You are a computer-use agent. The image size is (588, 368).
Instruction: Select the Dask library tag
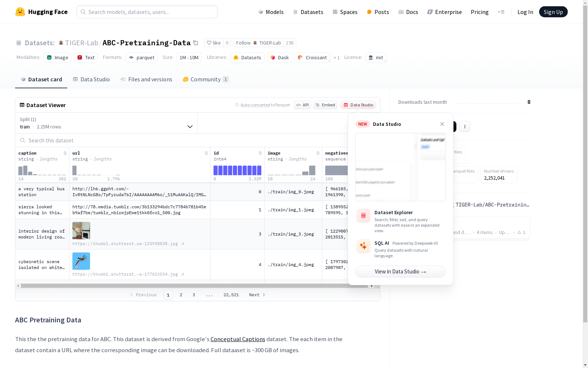tap(280, 57)
